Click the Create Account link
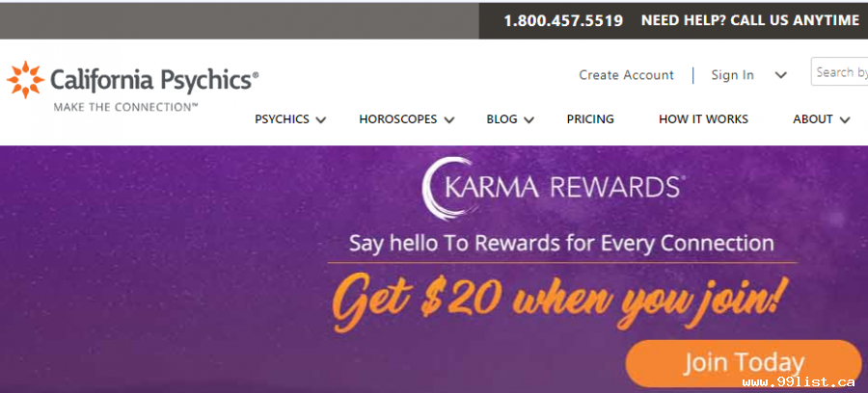 click(626, 74)
